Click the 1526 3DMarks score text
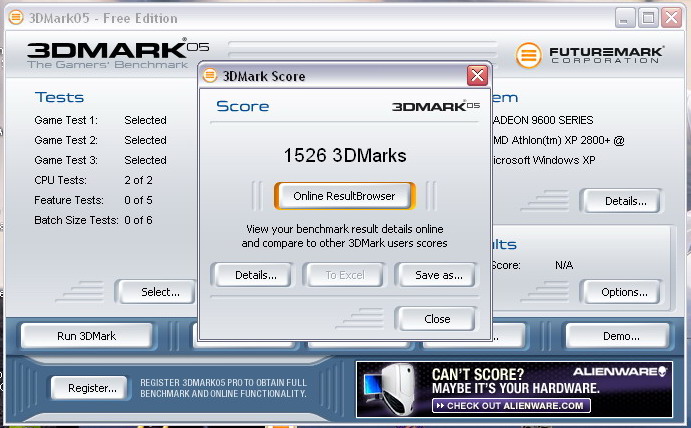Viewport: 691px width, 428px height. click(x=345, y=156)
